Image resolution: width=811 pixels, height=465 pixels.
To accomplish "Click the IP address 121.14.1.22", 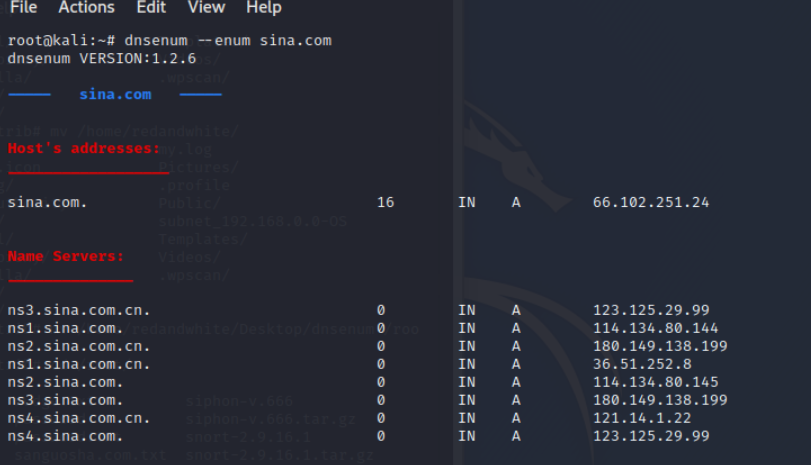I will pyautogui.click(x=642, y=418).
